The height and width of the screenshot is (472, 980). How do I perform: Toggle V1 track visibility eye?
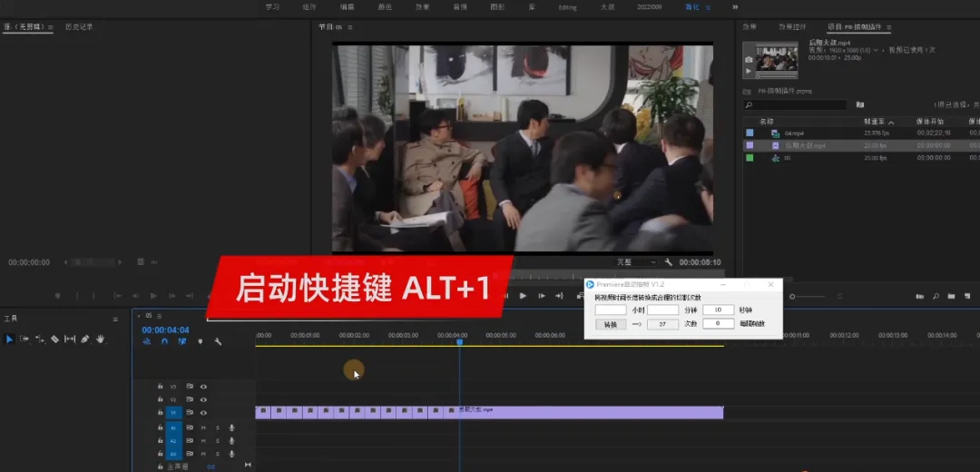coord(203,413)
